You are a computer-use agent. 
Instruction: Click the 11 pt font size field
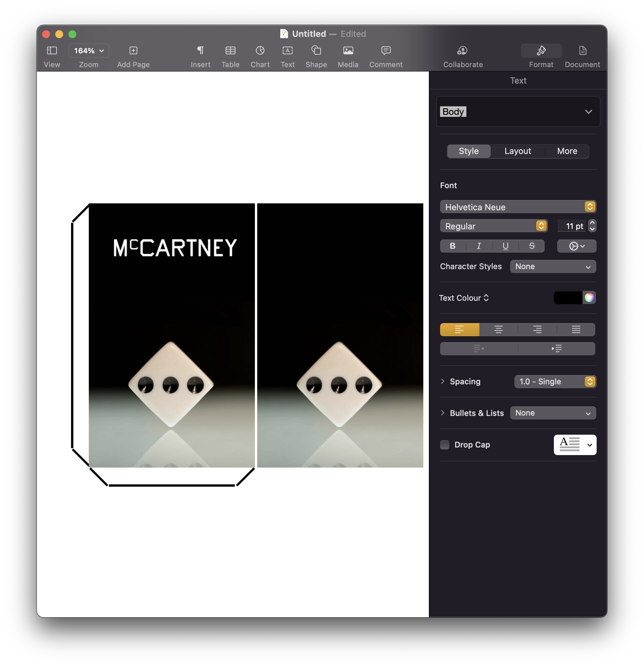571,226
